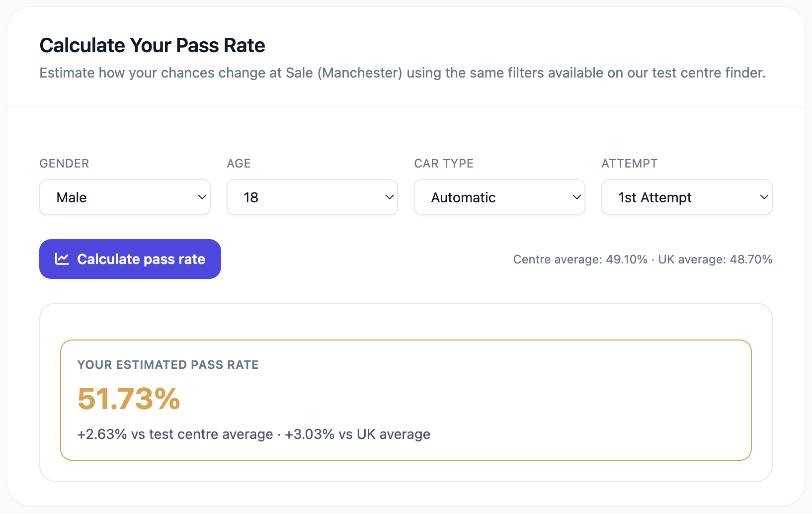The image size is (812, 514).
Task: Click the chevron on the Age selector
Action: coord(389,197)
